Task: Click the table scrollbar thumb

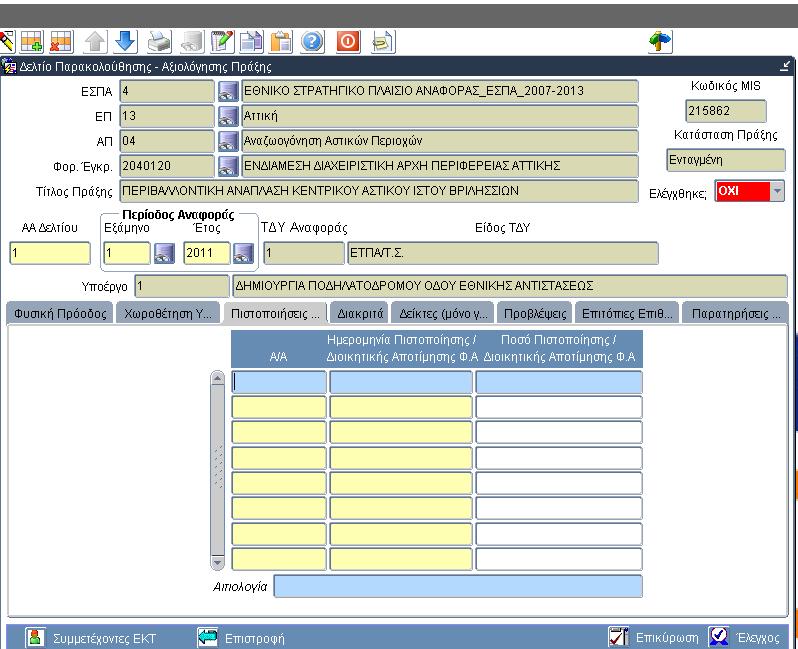Action: pyautogui.click(x=217, y=470)
